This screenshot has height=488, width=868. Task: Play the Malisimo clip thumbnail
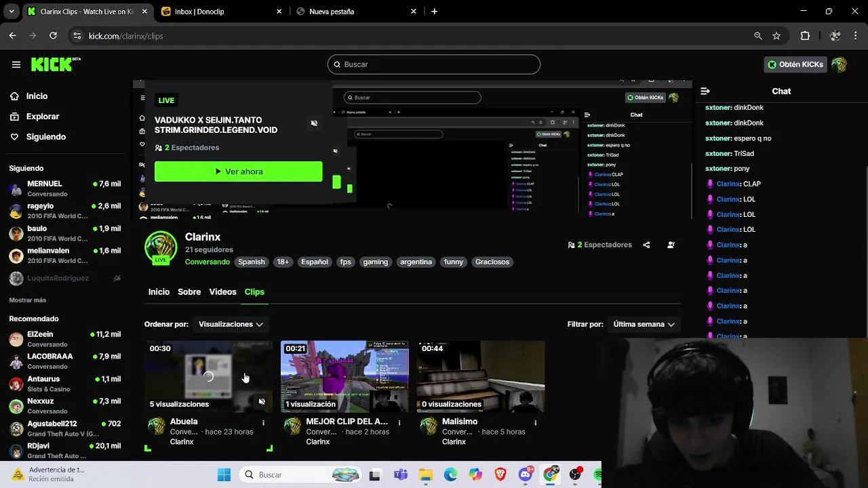click(481, 377)
